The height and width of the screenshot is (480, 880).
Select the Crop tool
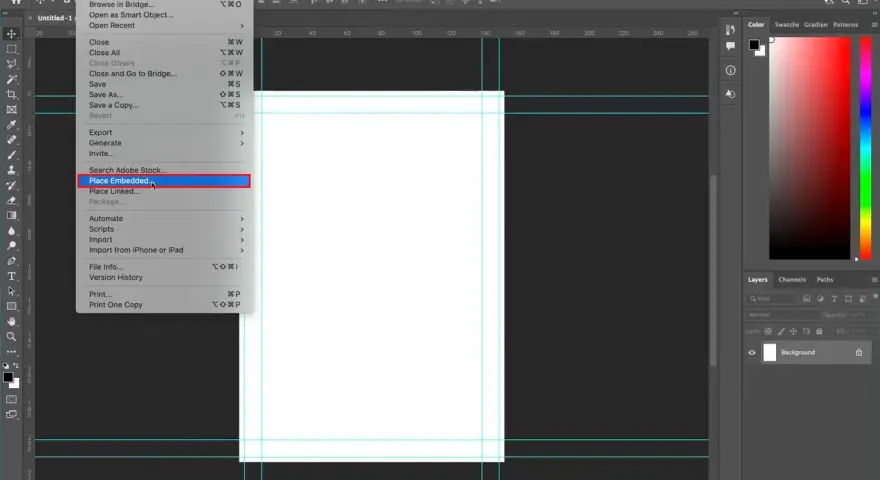coord(11,94)
